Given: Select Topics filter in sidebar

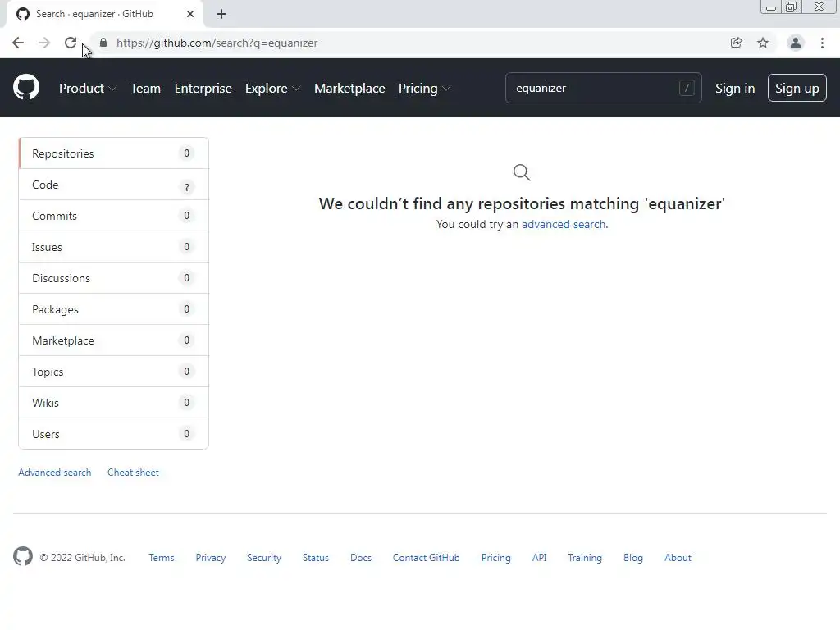Looking at the screenshot, I should click(x=113, y=372).
